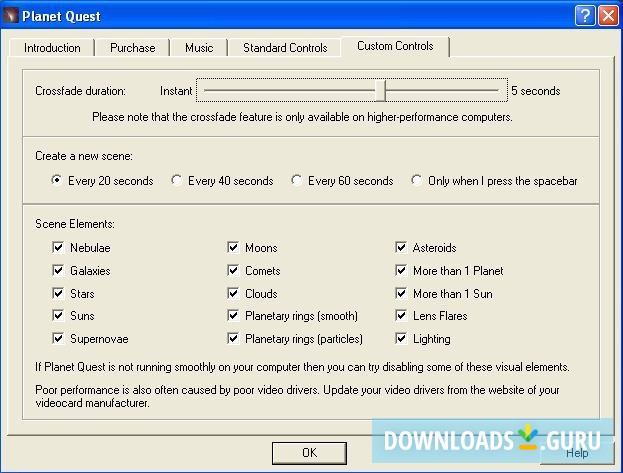Uncheck More than 1 Planet
The height and width of the screenshot is (473, 623).
[x=401, y=271]
